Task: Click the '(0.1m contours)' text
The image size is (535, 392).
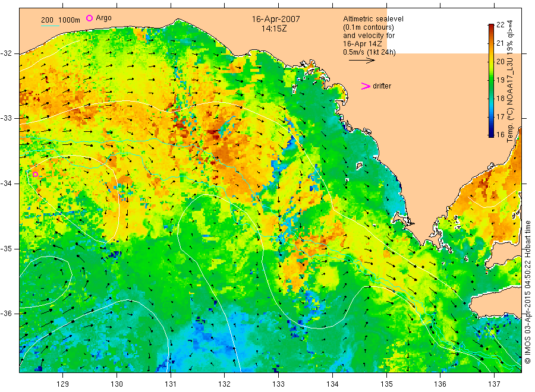Action: point(368,27)
